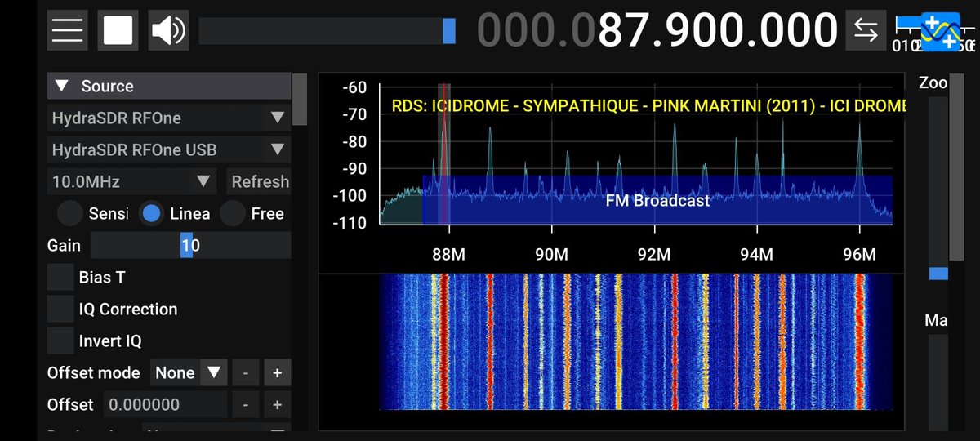
Task: Enable the IQ Correction checkbox
Action: coord(60,309)
